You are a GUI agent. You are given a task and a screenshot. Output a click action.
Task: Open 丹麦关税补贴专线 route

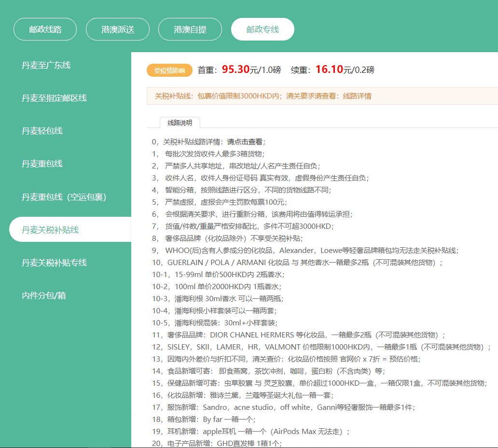click(x=54, y=263)
